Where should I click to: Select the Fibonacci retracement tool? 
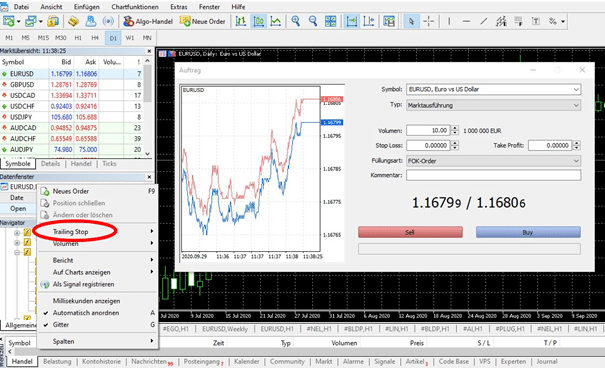click(518, 21)
